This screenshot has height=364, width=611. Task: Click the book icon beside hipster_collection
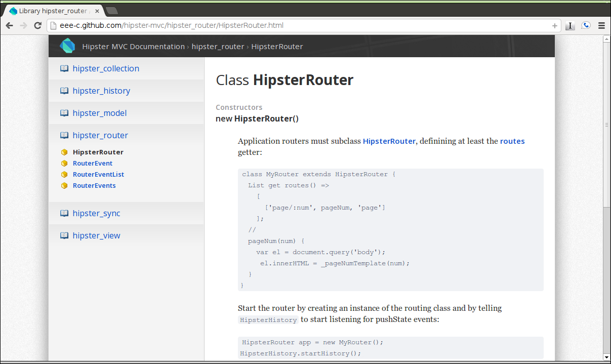point(64,68)
